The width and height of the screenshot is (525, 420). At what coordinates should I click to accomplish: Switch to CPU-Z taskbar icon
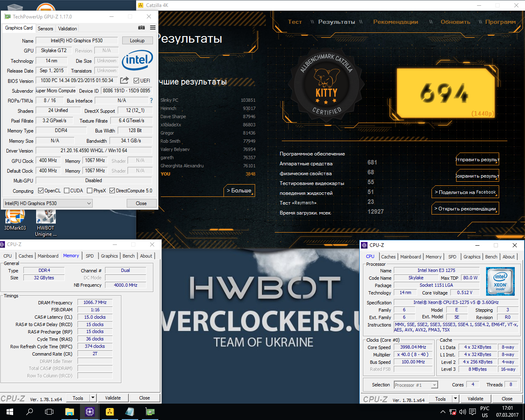[90, 412]
